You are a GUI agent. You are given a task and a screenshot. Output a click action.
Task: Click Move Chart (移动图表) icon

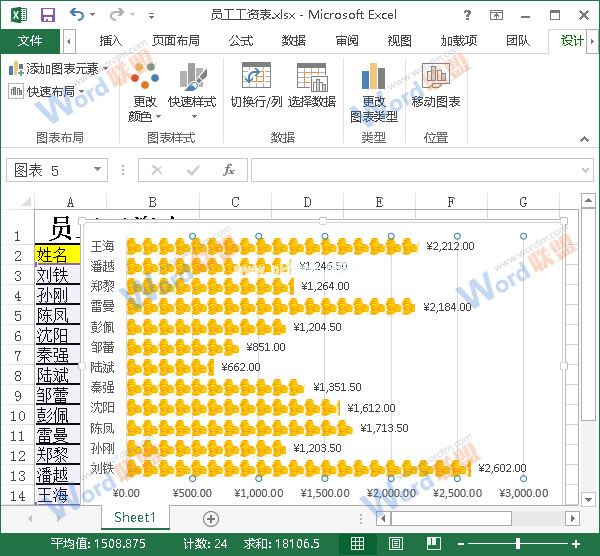pyautogui.click(x=435, y=86)
